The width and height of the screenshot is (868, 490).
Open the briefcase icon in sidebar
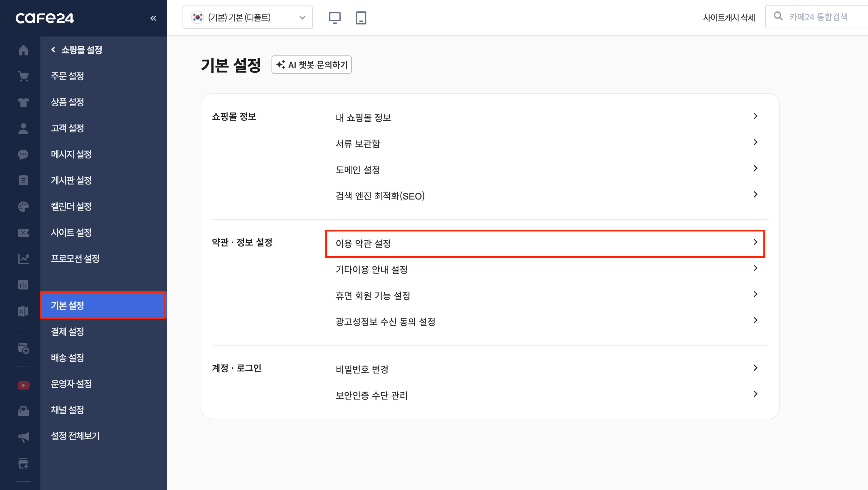pyautogui.click(x=23, y=411)
